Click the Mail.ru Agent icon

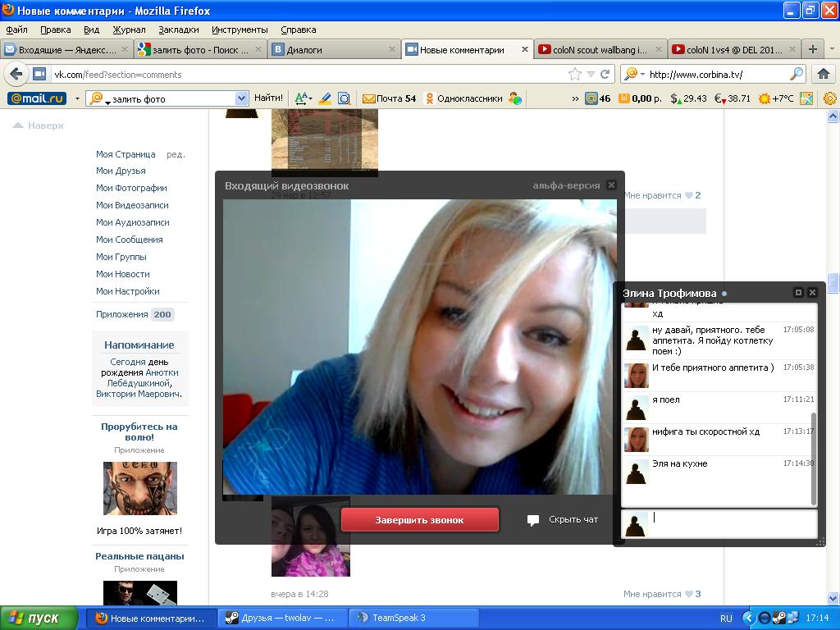tap(515, 98)
